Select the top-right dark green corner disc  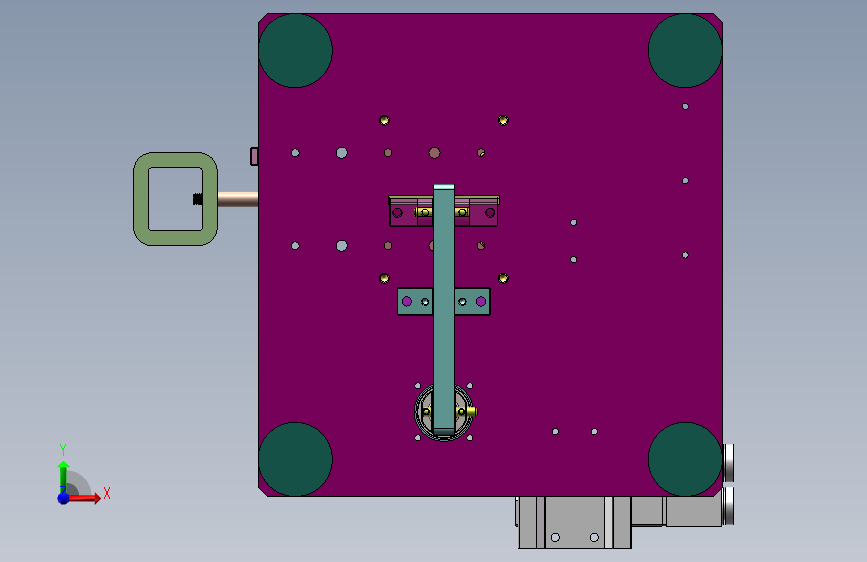click(x=685, y=50)
